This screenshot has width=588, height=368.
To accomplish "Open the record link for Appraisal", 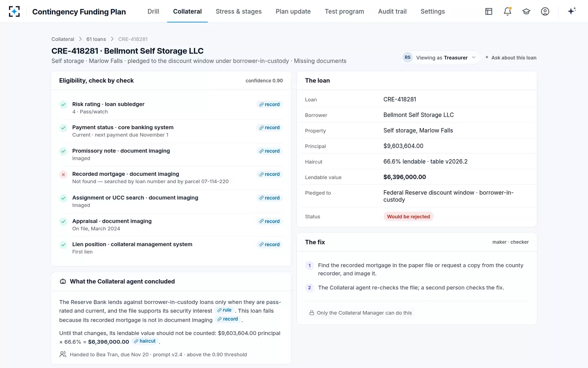I will point(269,222).
